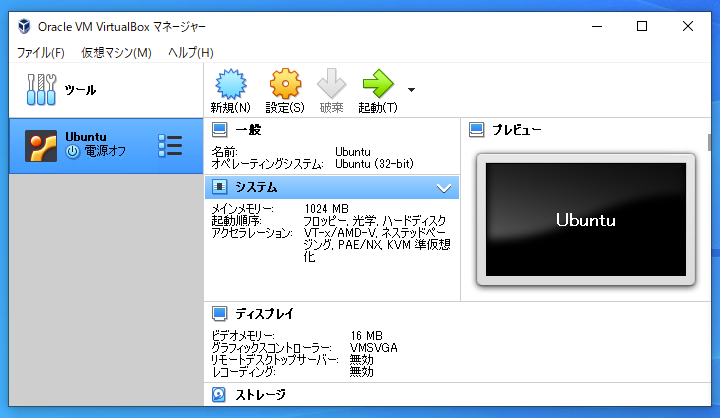Click the メインメモリー label
This screenshot has width=720, height=418.
(x=242, y=209)
